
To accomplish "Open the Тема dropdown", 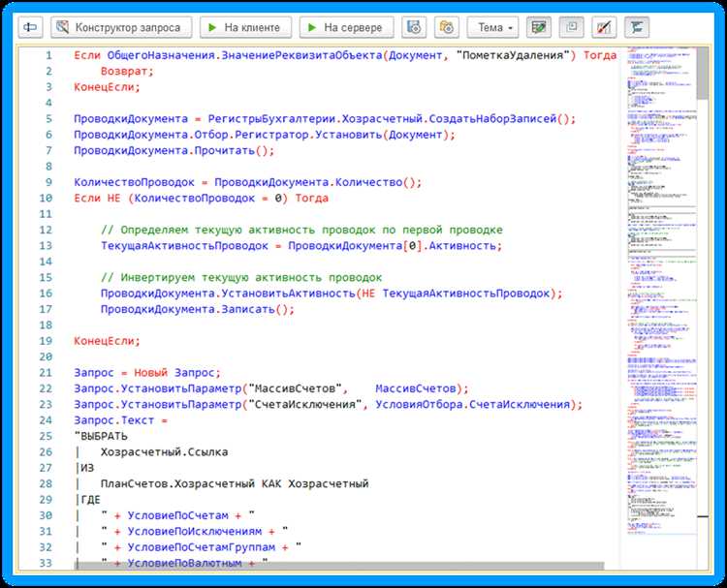I will coord(492,27).
